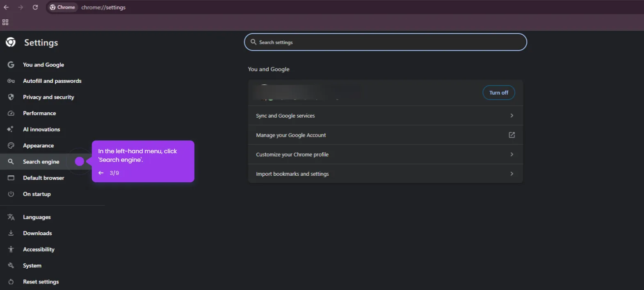Click the You and Google section heading
The image size is (644, 290).
tap(269, 69)
